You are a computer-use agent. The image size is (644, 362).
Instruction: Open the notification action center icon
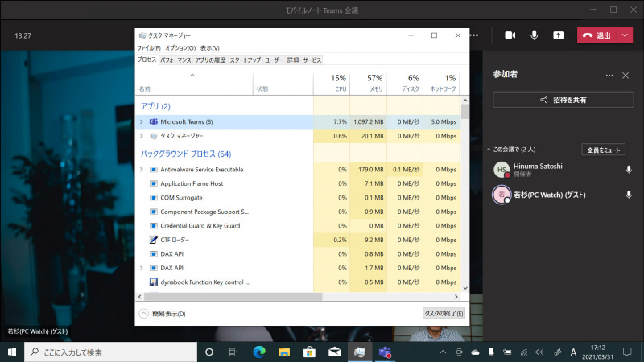627,352
